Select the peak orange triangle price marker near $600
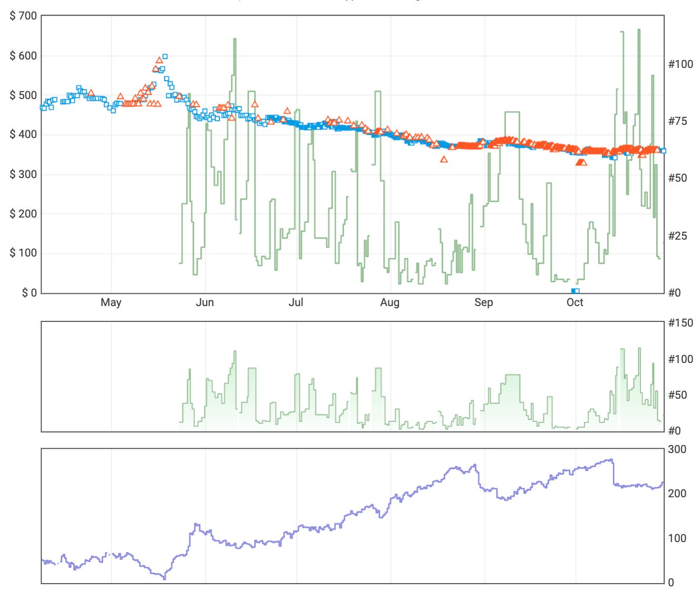This screenshot has width=700, height=590. (159, 60)
